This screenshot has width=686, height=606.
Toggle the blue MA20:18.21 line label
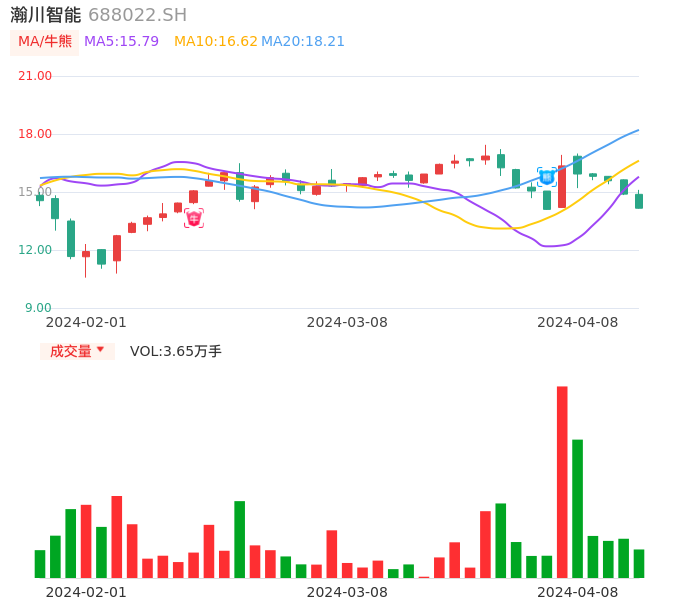(303, 42)
